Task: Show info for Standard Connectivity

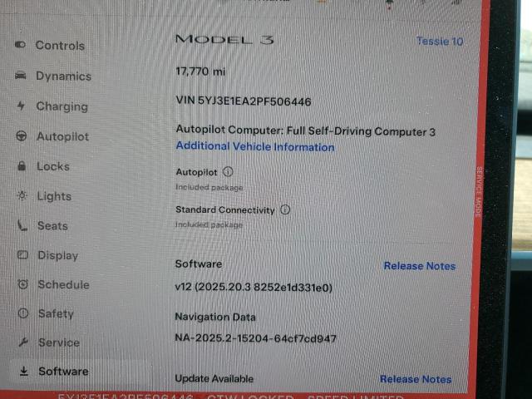Action: (x=285, y=210)
